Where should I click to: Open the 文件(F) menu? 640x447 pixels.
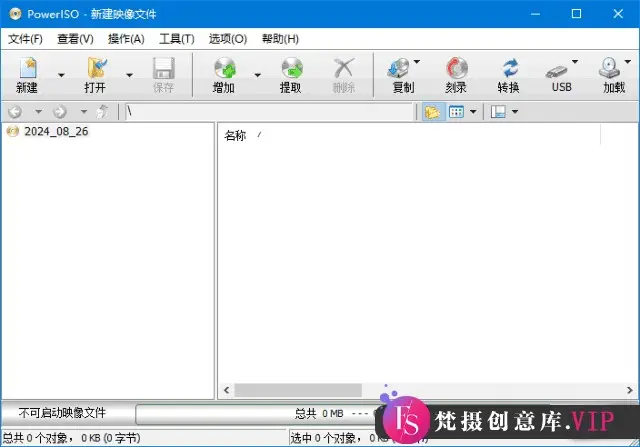pos(25,39)
